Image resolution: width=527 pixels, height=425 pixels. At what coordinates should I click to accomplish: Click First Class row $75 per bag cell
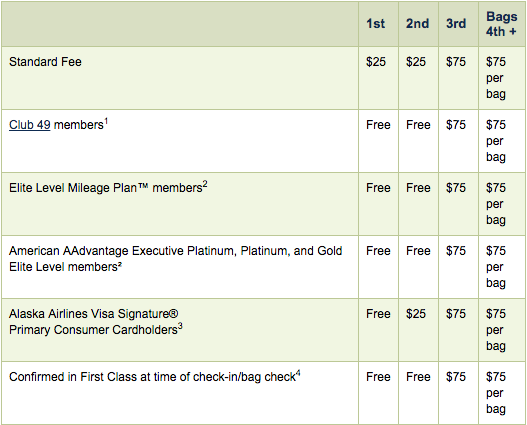click(496, 393)
